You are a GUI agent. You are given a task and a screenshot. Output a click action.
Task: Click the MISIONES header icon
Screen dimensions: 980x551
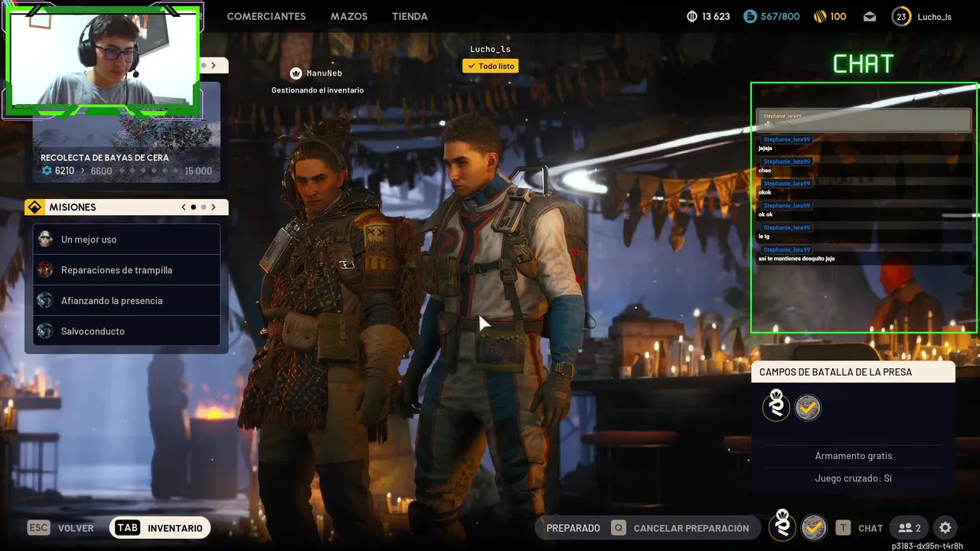click(x=34, y=207)
